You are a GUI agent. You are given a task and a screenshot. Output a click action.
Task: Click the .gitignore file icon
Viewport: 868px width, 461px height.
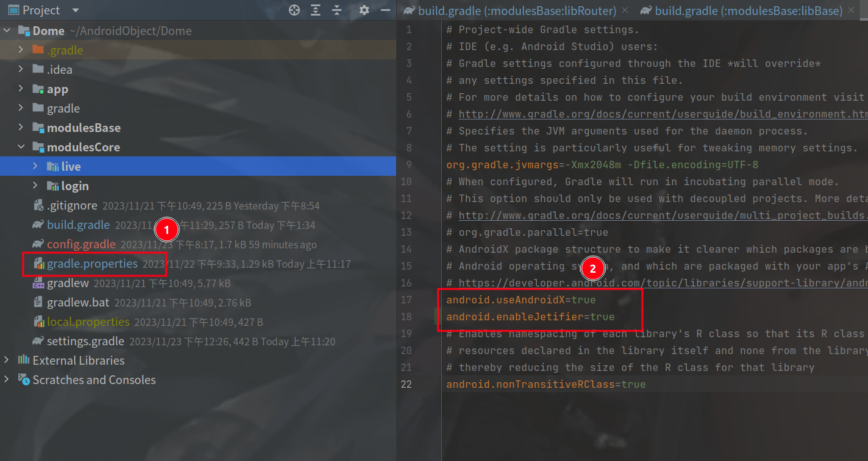(x=37, y=205)
